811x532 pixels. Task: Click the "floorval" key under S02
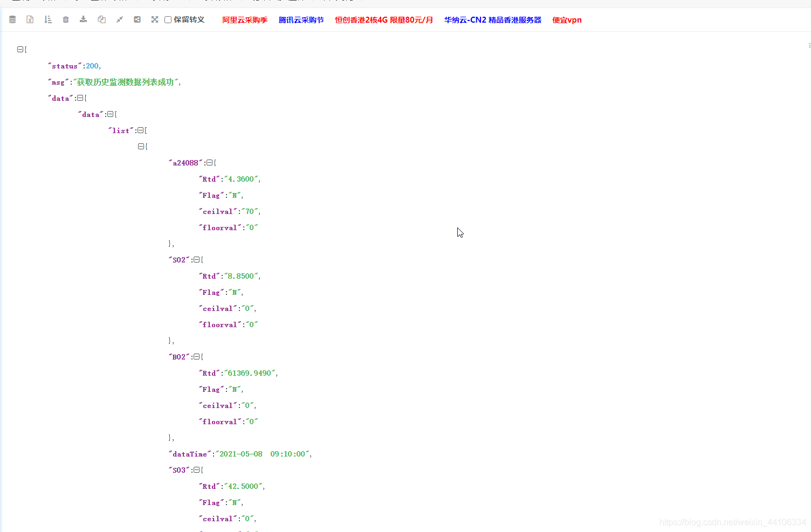point(220,324)
